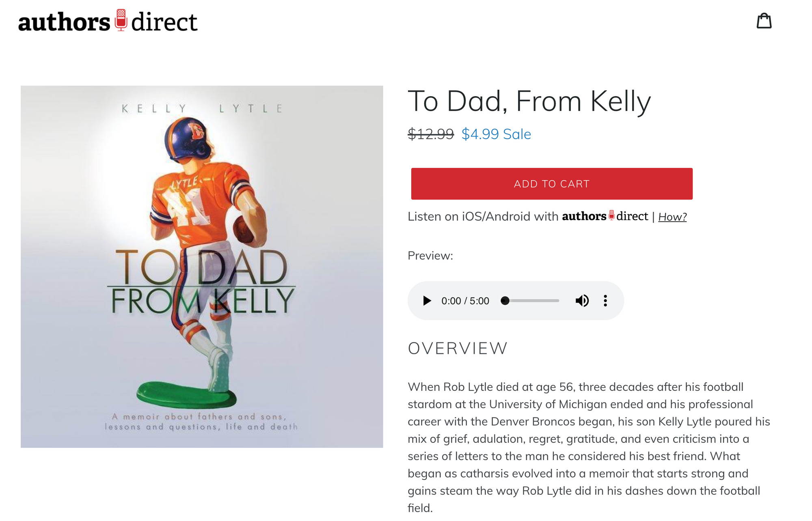The width and height of the screenshot is (812, 521).
Task: Click the middle of the audio seek bar
Action: (531, 301)
